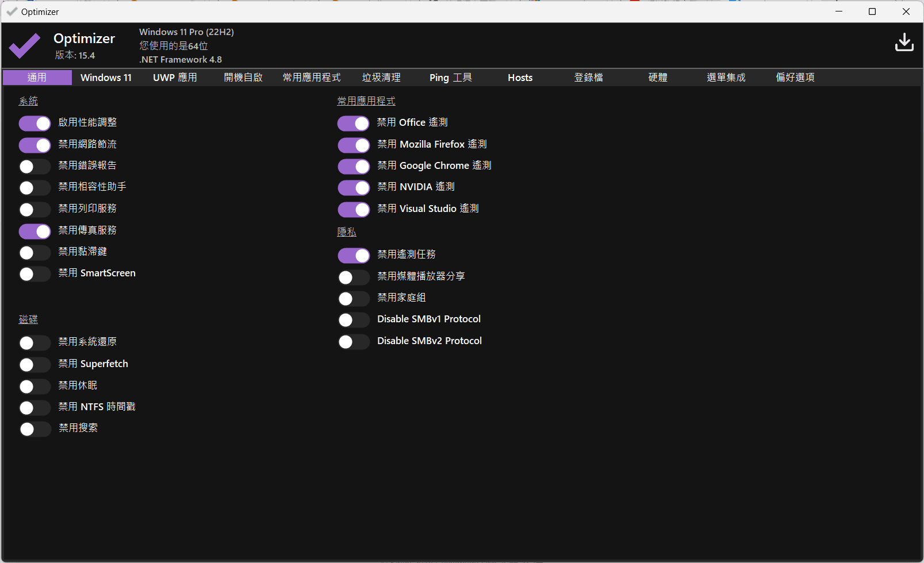Disable the 禁用網路節流 switch
This screenshot has height=563, width=924.
coord(34,145)
